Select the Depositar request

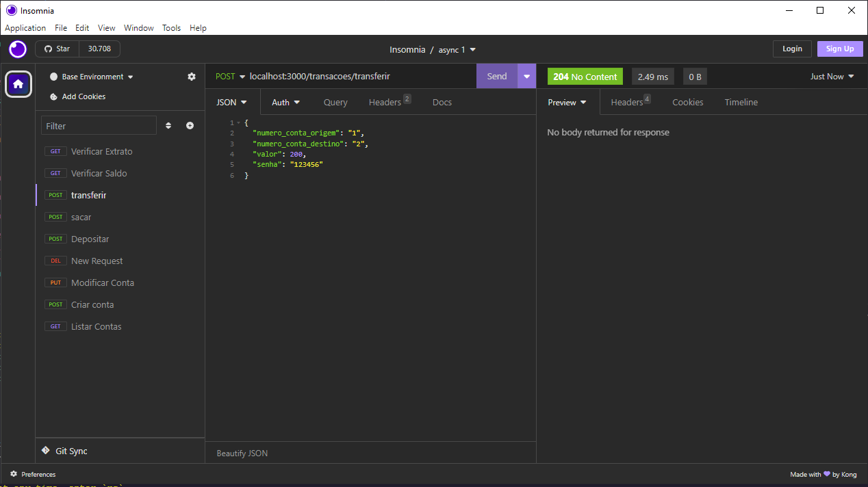point(92,239)
